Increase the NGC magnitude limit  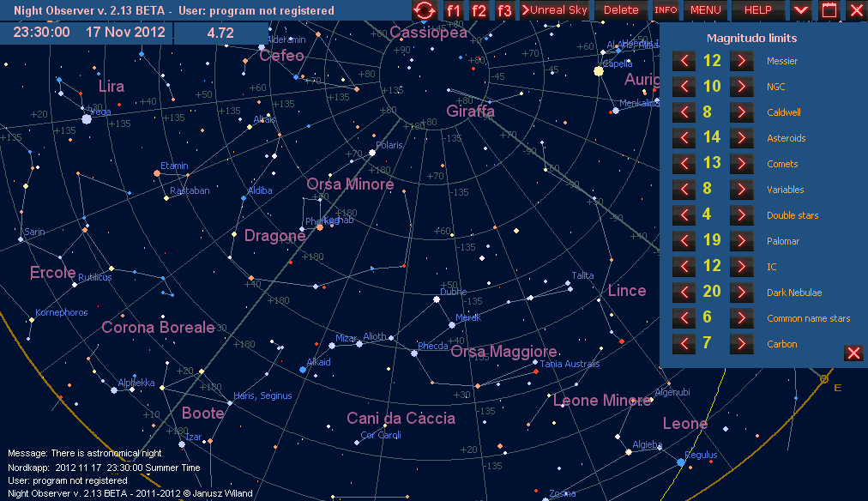click(x=742, y=87)
